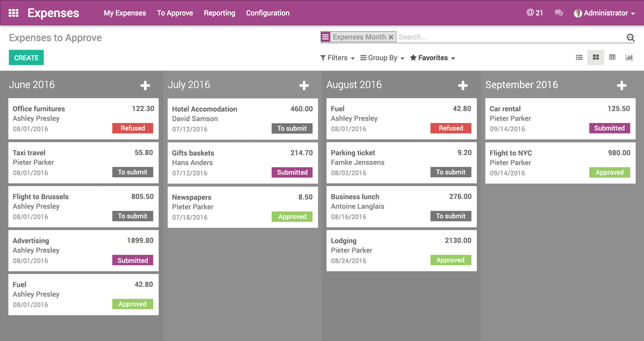
Task: Expand the Filters dropdown
Action: click(337, 57)
